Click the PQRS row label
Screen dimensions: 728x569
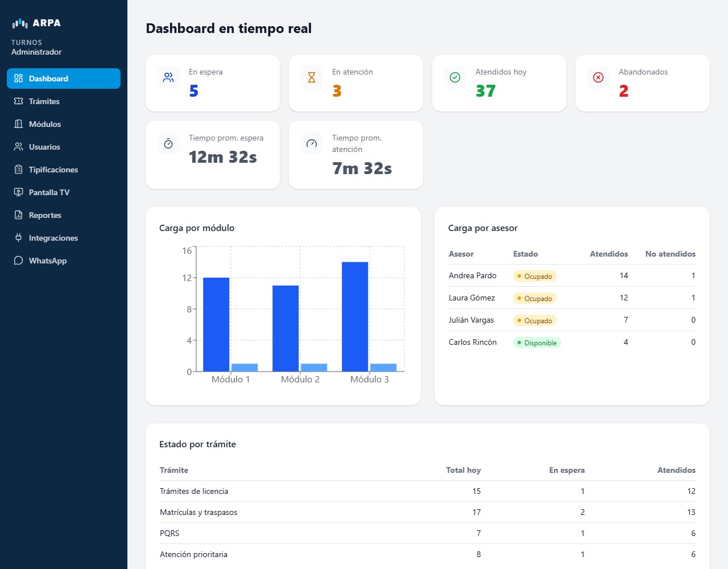(x=169, y=533)
